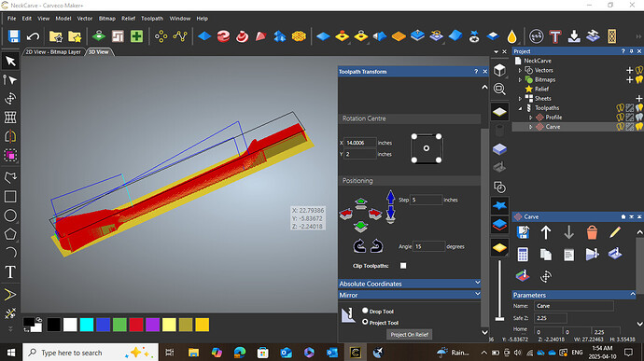Click the Save icon in the toolbar
Image resolution: width=644 pixels, height=361 pixels.
(x=14, y=36)
